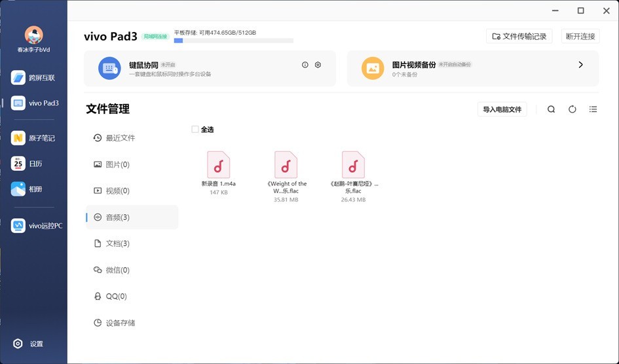619x364 pixels.
Task: Switch to list view layout
Action: [593, 109]
